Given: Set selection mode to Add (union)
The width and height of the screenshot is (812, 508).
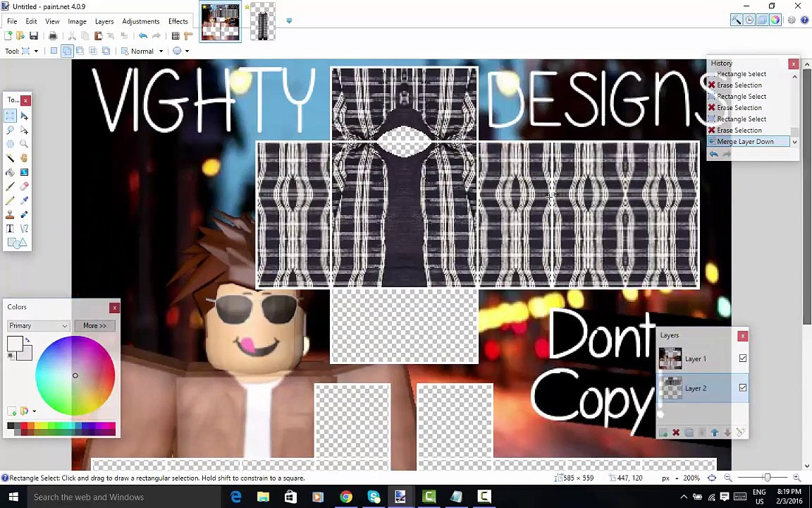Looking at the screenshot, I should tap(67, 51).
